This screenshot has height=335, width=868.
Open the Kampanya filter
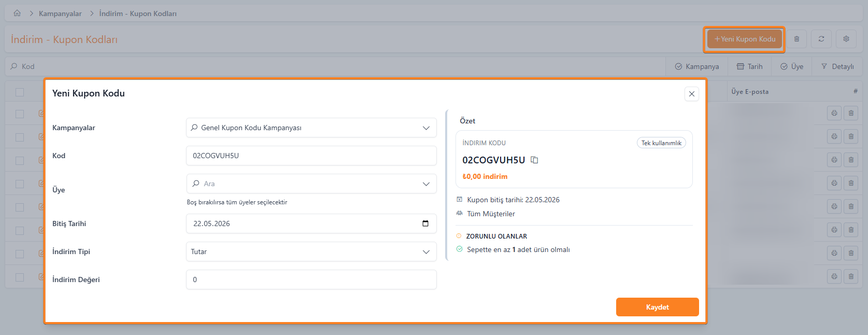tap(697, 66)
